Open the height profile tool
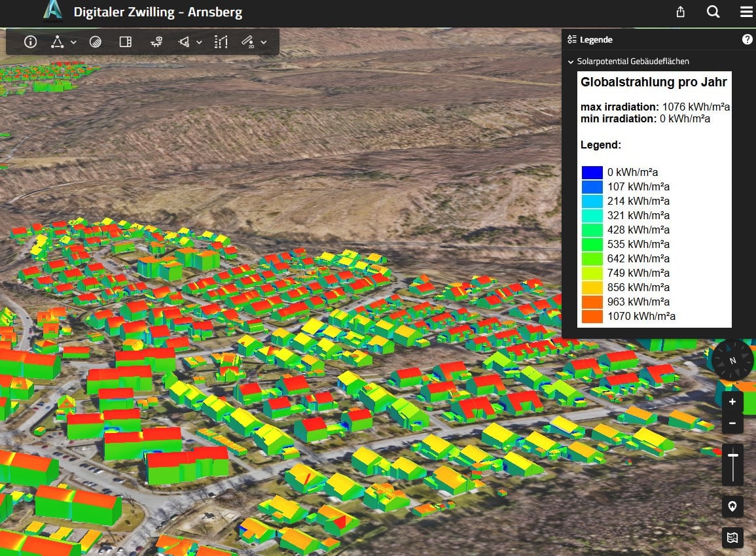 pyautogui.click(x=221, y=42)
